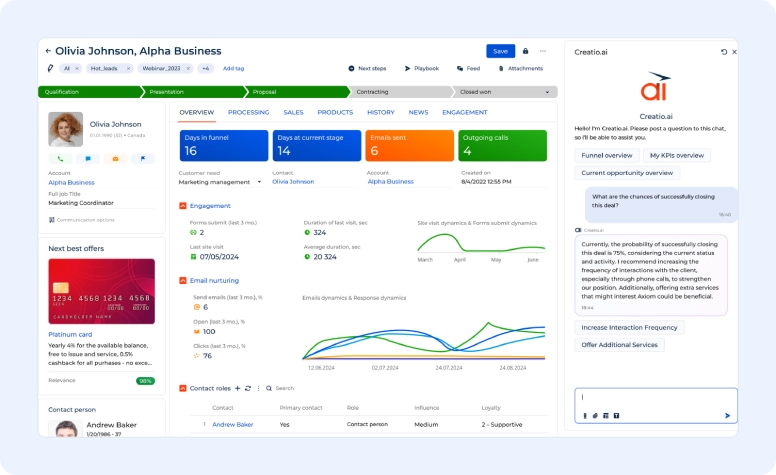Image resolution: width=776 pixels, height=475 pixels.
Task: Refresh the Contact roles list
Action: click(x=248, y=387)
